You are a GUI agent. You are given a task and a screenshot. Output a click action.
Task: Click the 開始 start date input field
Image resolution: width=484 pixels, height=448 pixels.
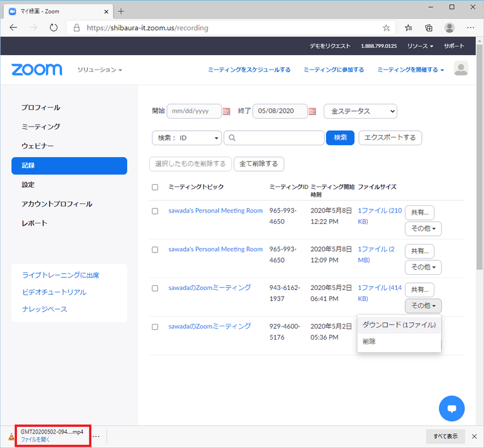(194, 111)
